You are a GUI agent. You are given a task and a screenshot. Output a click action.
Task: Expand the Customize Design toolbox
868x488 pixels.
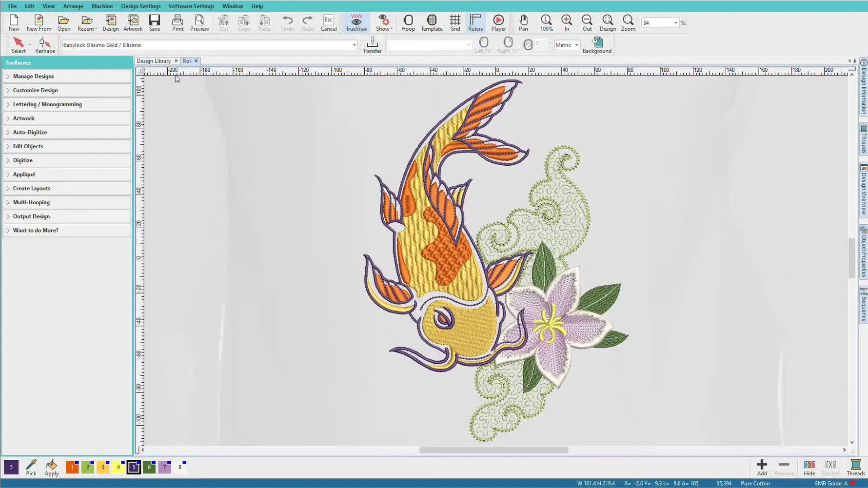[x=67, y=90]
